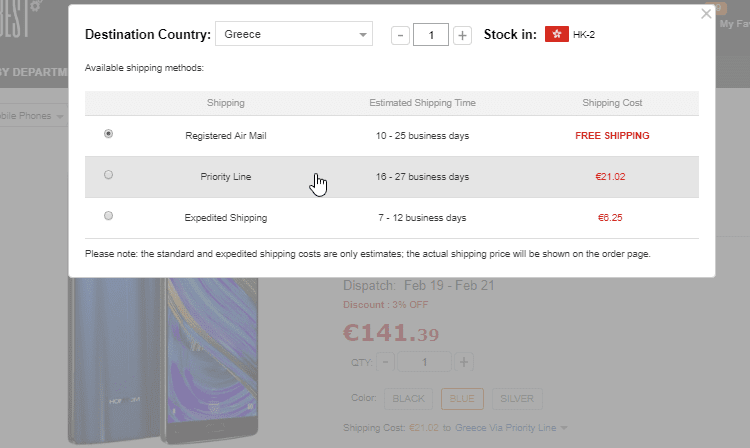
Task: Click product page quantity minus button
Action: [x=387, y=362]
